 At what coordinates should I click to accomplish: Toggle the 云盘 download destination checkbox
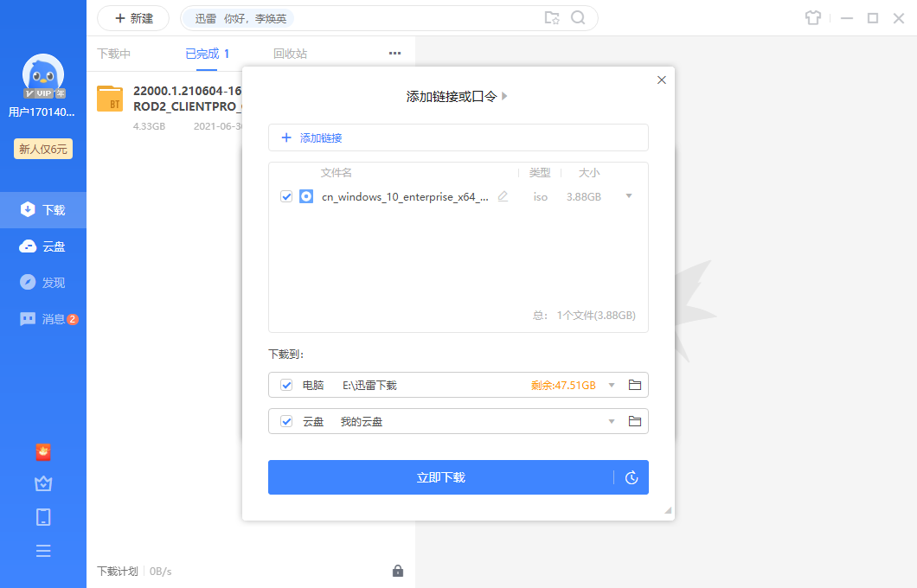tap(286, 421)
